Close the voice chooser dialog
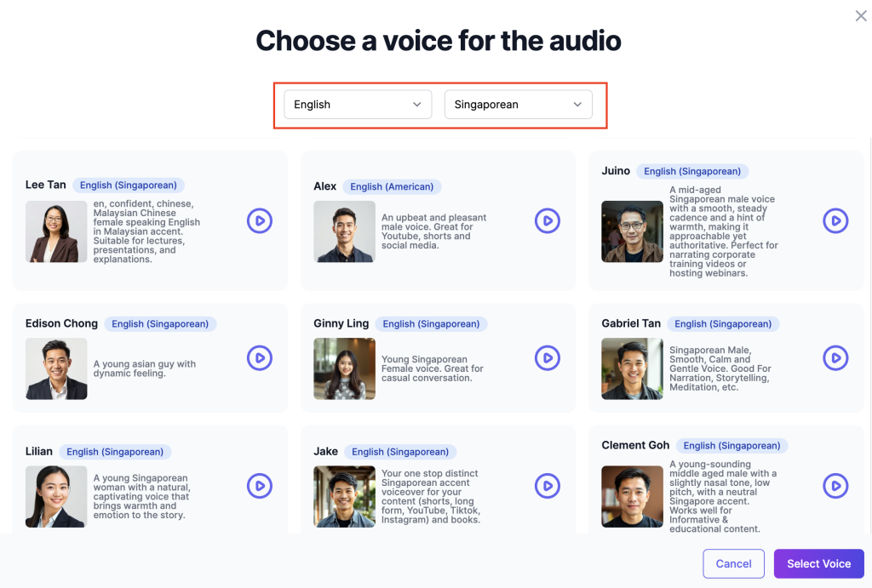 point(861,15)
